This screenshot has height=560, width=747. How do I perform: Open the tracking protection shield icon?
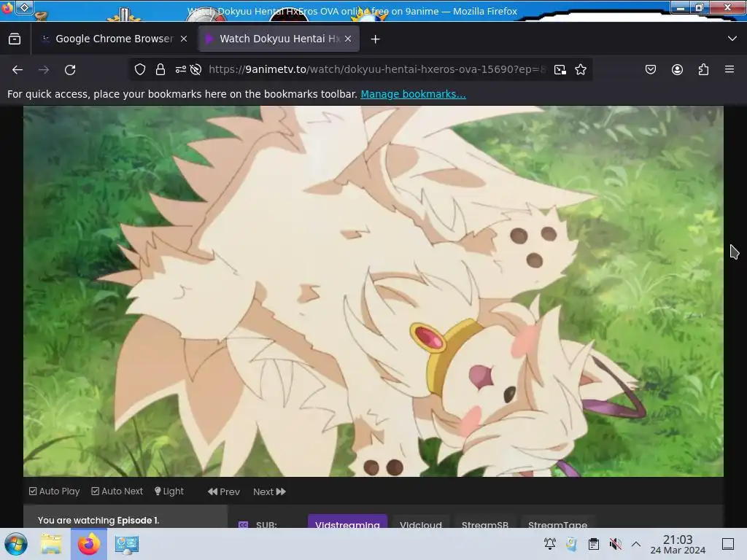pyautogui.click(x=139, y=69)
